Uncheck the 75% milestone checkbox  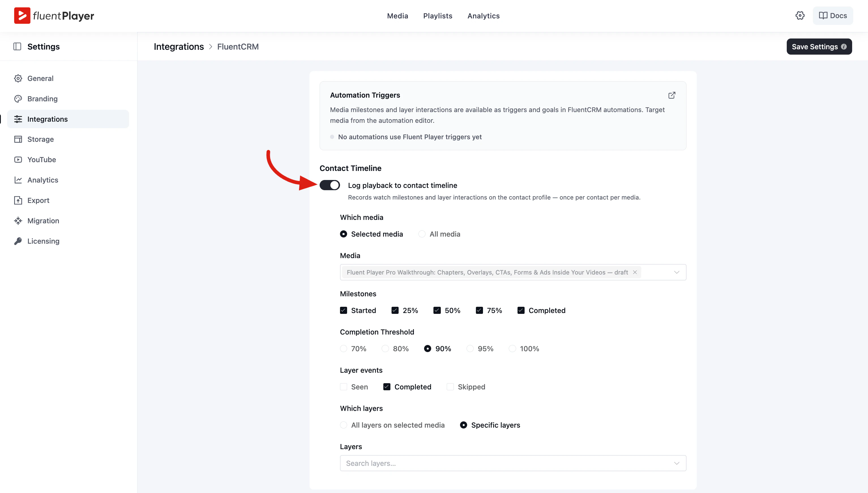click(479, 310)
